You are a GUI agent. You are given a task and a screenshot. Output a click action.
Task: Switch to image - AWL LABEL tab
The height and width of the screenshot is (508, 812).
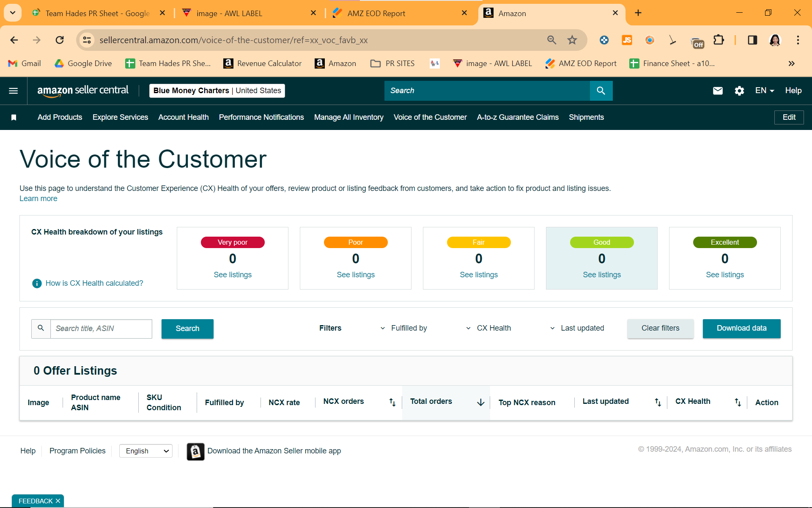(250, 14)
